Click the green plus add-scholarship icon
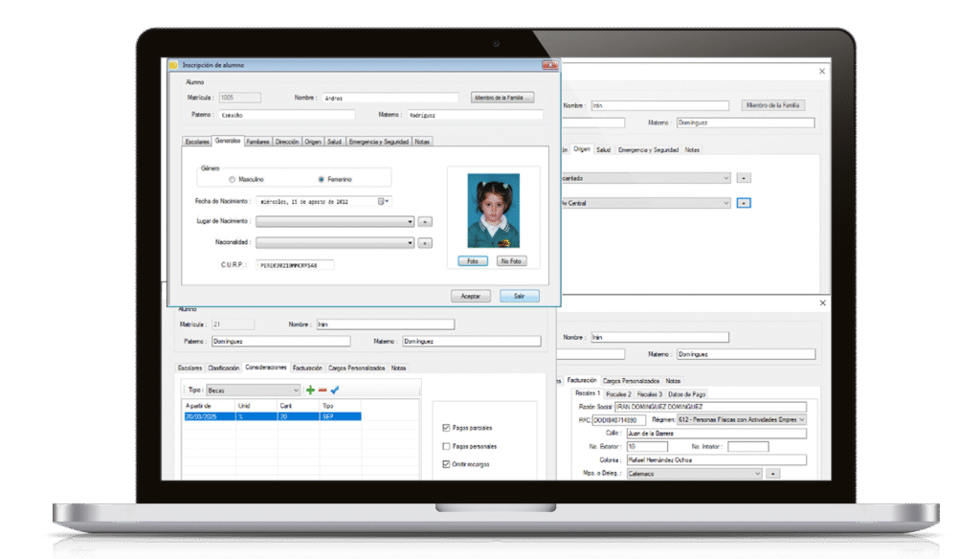Screen dimensions: 980x559 [310, 390]
